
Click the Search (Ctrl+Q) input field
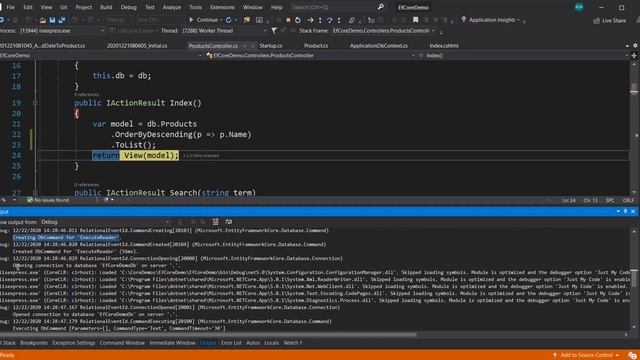tap(333, 7)
